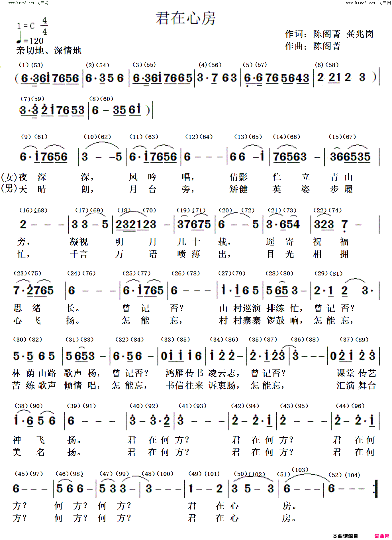Click measure label (9)(61)
The width and height of the screenshot is (392, 540).
click(x=34, y=137)
